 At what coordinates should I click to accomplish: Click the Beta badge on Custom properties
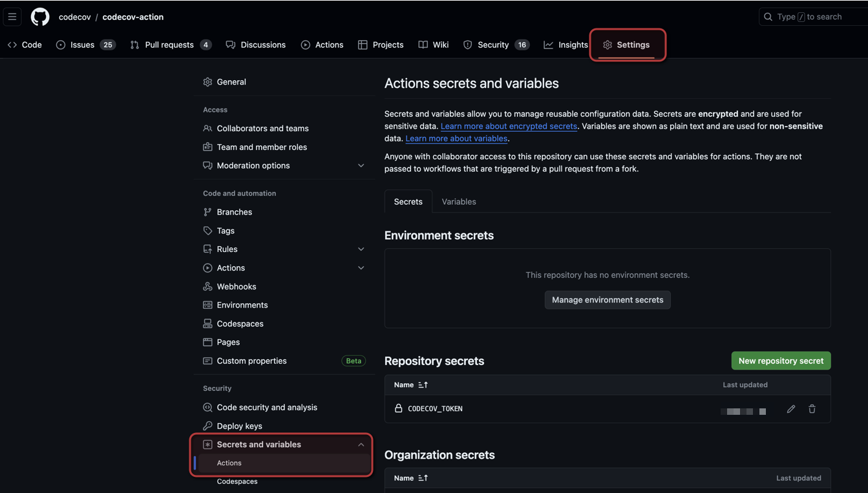point(354,361)
